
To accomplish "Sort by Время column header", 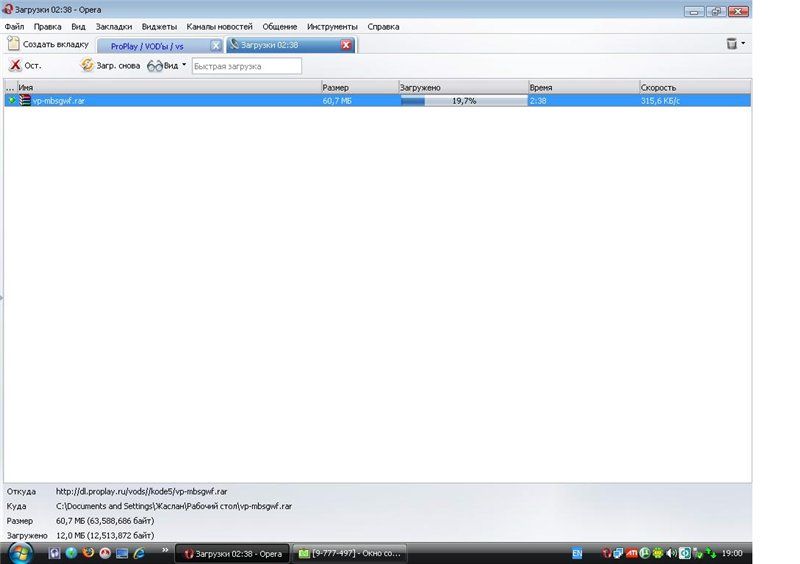I will [x=584, y=87].
